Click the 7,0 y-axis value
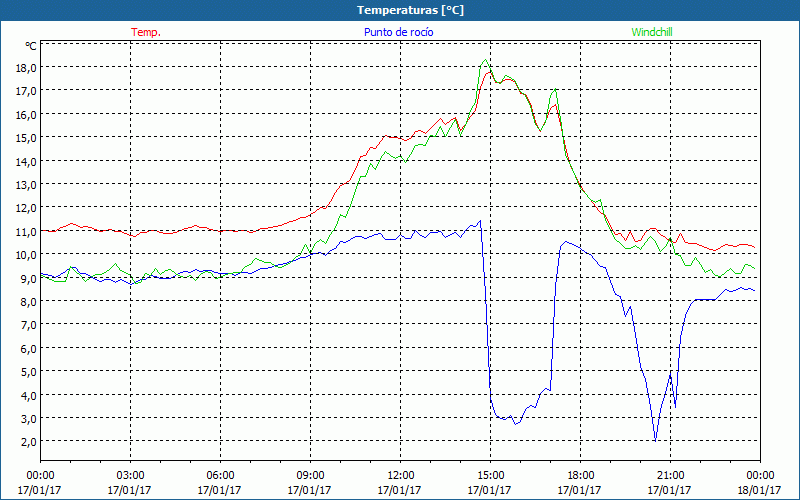Image resolution: width=800 pixels, height=500 pixels. (28, 325)
